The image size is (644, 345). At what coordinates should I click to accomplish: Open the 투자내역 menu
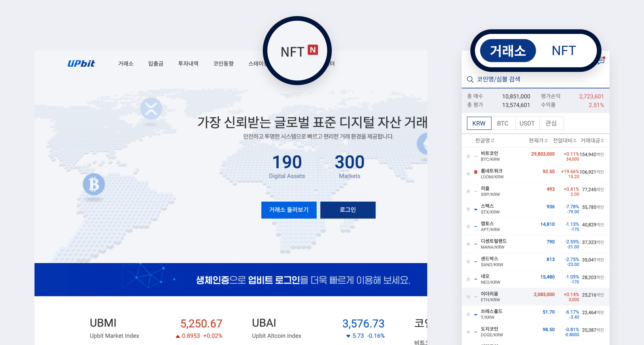(188, 64)
